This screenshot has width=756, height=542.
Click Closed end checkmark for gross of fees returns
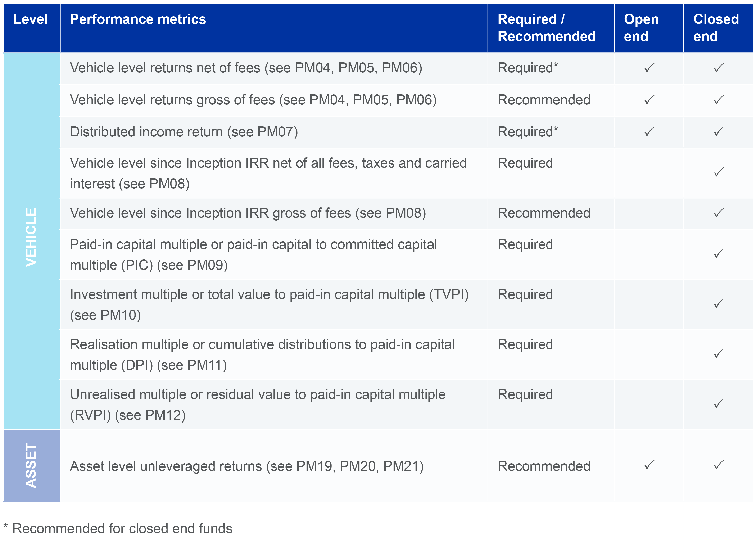point(719,100)
